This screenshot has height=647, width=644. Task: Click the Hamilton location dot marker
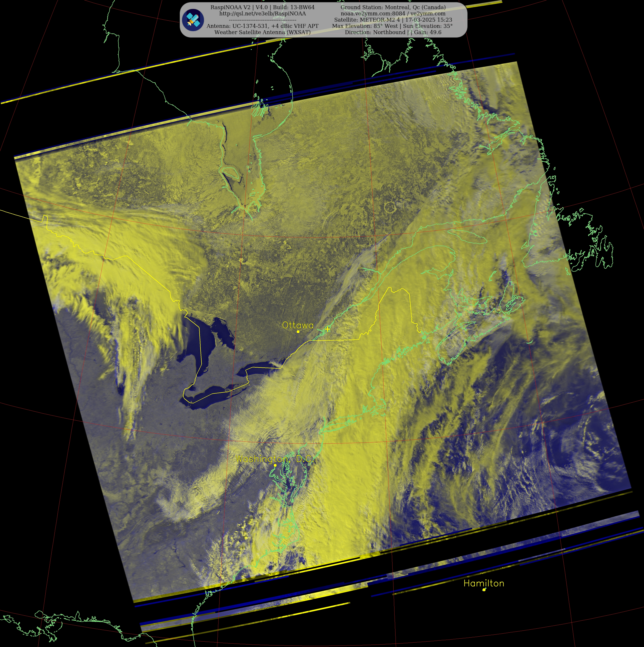[x=484, y=590]
